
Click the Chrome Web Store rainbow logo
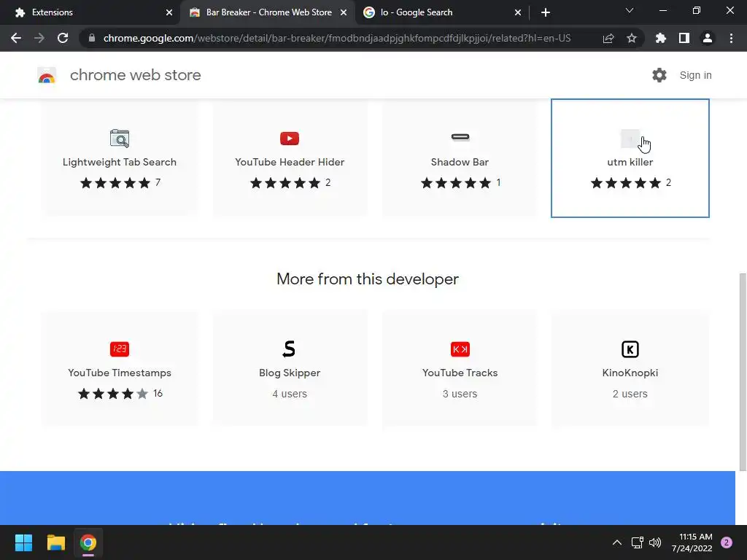47,75
